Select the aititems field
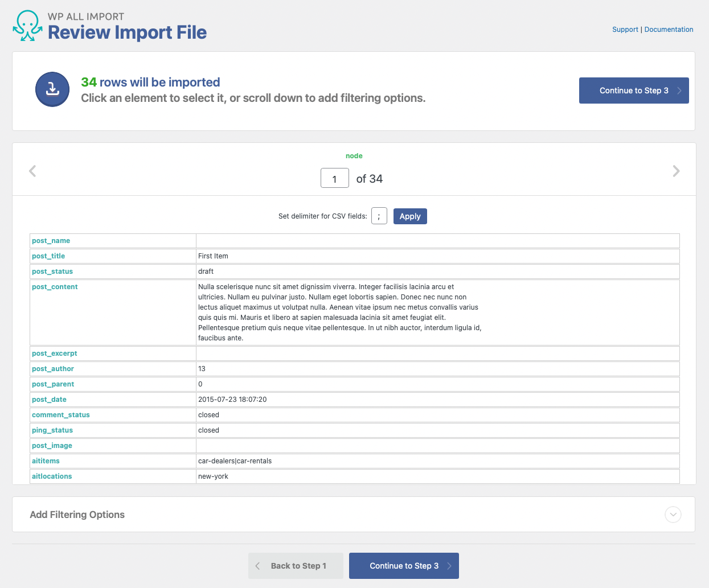Screen dimensions: 709x588 46,461
